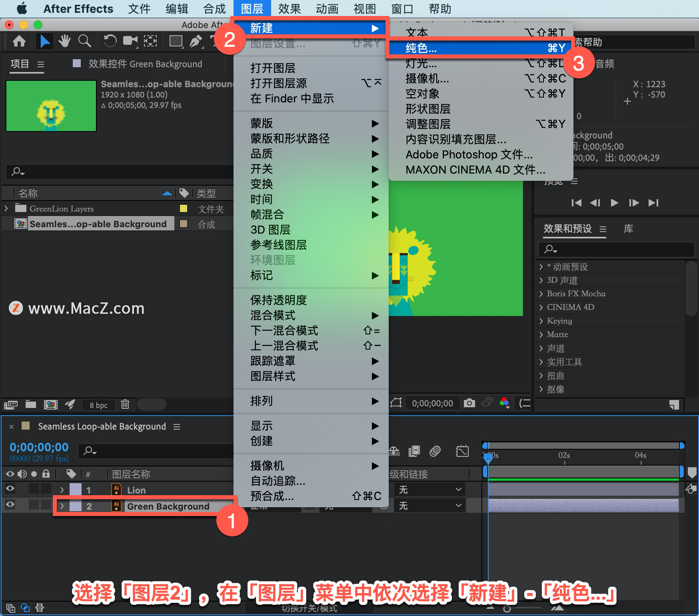This screenshot has height=616, width=699.
Task: Select the Unified Camera tool
Action: [x=130, y=41]
